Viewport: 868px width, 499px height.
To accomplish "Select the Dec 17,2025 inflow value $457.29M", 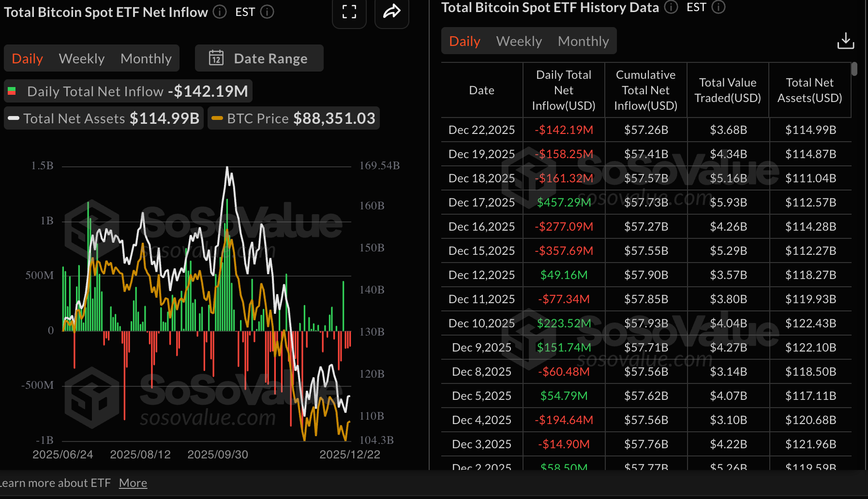I will tap(564, 202).
